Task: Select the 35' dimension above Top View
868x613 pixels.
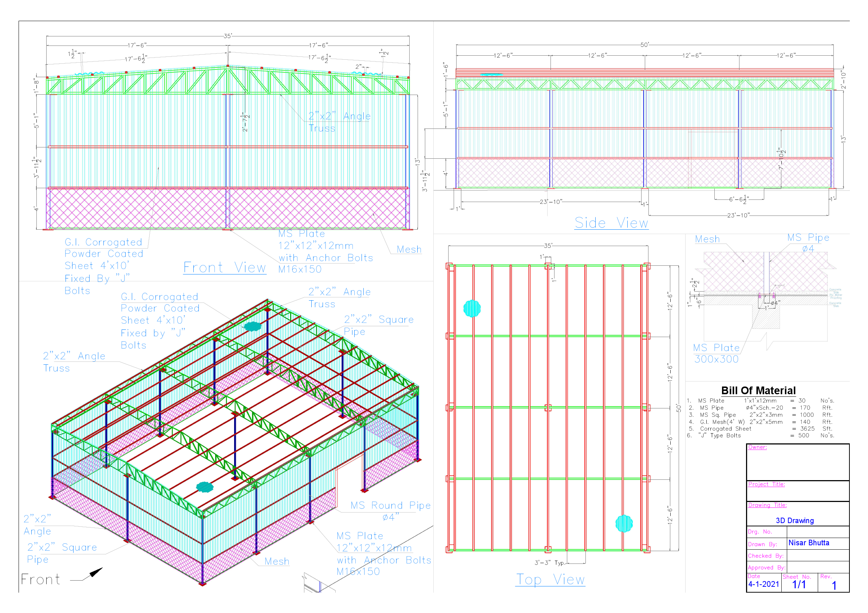Action: tap(549, 246)
